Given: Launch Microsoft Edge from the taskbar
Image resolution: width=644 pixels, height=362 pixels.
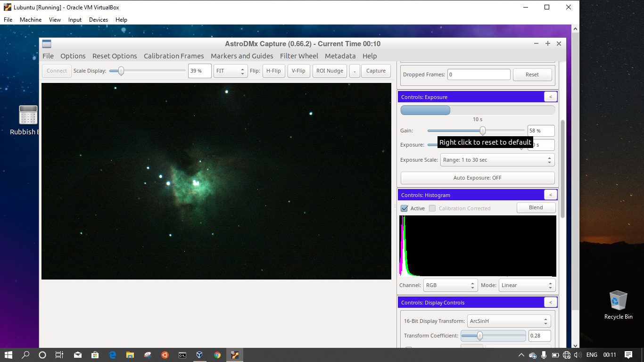Looking at the screenshot, I should pyautogui.click(x=112, y=354).
